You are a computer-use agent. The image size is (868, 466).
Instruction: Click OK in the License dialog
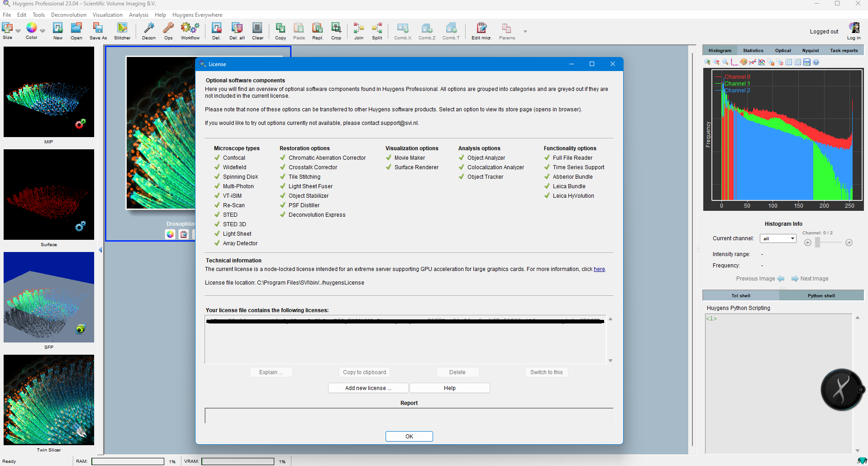[x=409, y=436]
